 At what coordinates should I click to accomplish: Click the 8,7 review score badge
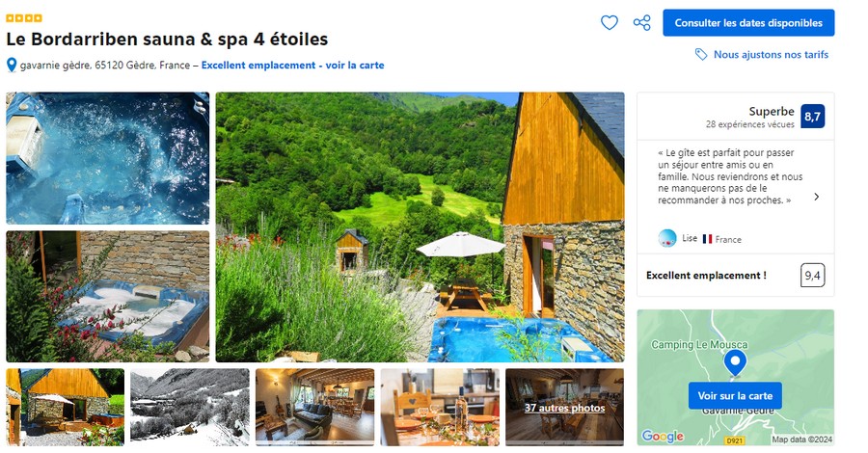(x=812, y=117)
